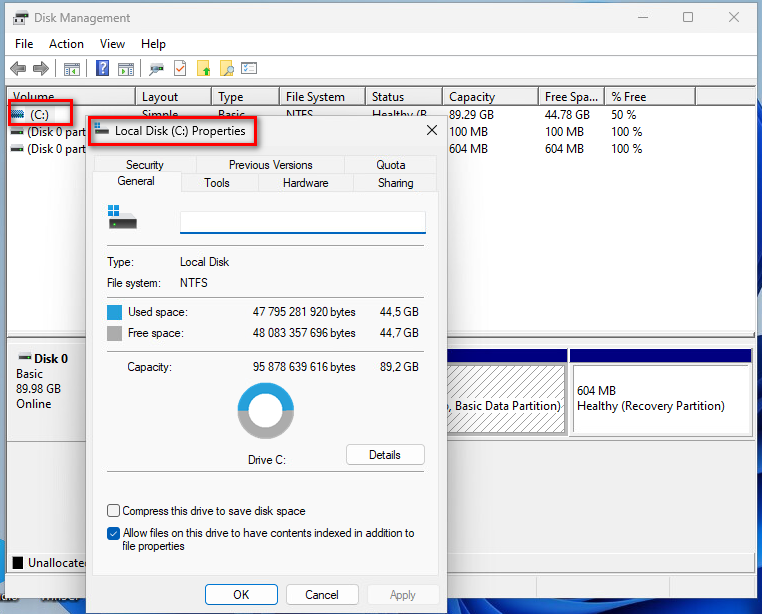Click the OK button

[241, 595]
